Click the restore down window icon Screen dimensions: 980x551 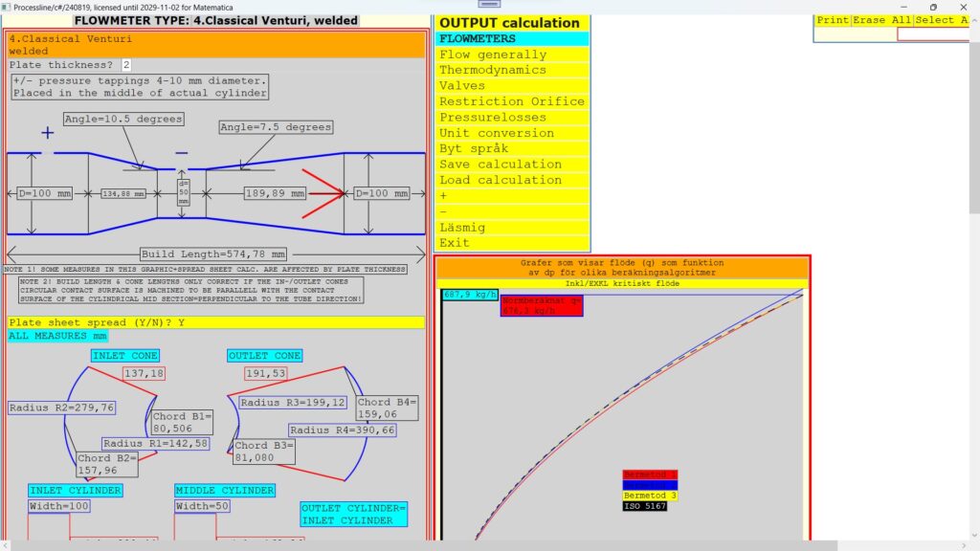pyautogui.click(x=933, y=7)
